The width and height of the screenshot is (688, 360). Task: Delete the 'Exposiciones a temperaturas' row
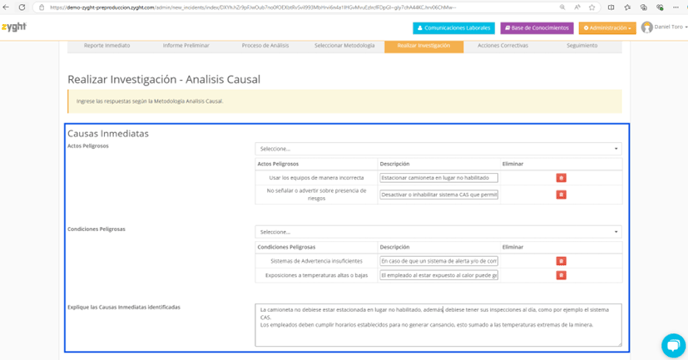561,275
